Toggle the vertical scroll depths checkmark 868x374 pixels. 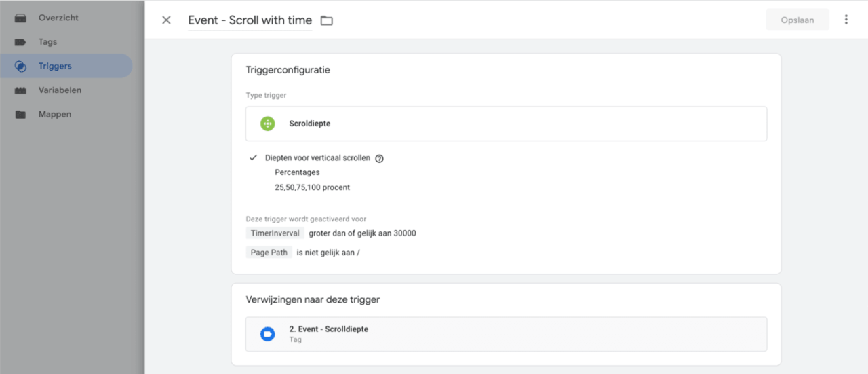click(253, 157)
